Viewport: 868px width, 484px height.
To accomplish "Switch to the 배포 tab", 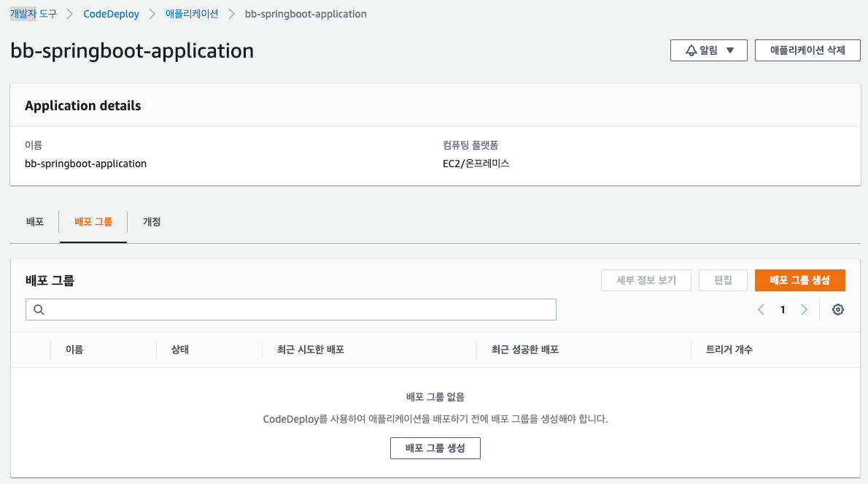I will pos(35,221).
